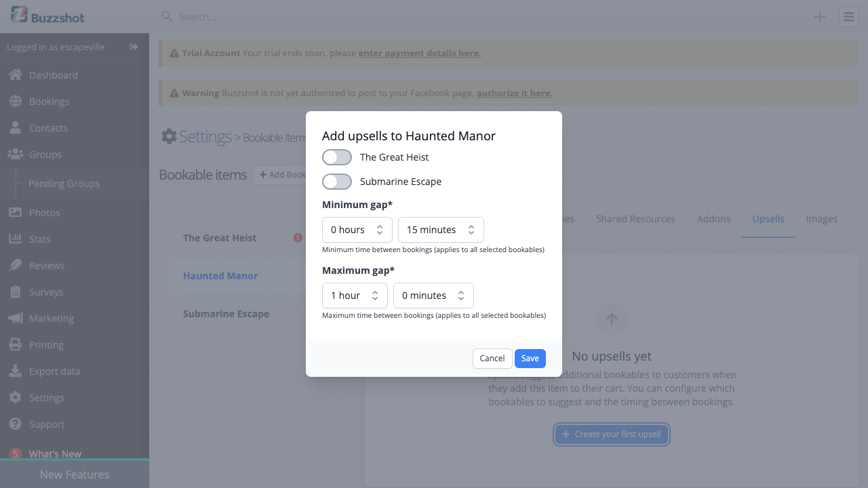Enable the Submarine Escape toggle
This screenshot has height=488, width=868.
click(x=336, y=181)
